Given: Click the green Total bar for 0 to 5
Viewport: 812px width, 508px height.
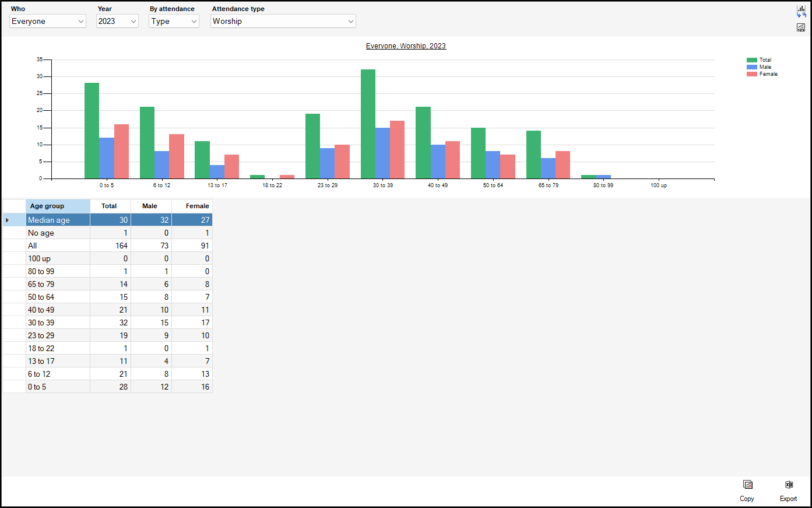Looking at the screenshot, I should coord(92,131).
